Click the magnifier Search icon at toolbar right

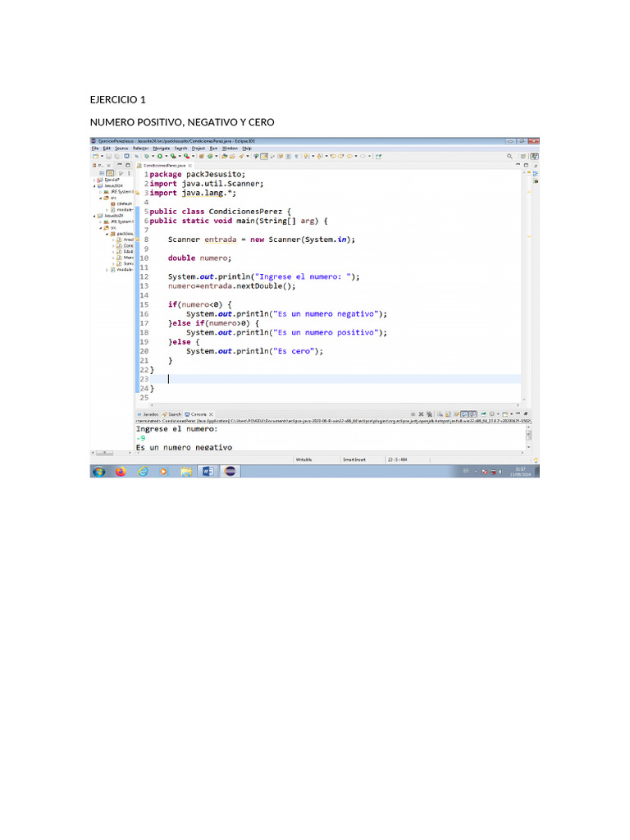click(509, 157)
